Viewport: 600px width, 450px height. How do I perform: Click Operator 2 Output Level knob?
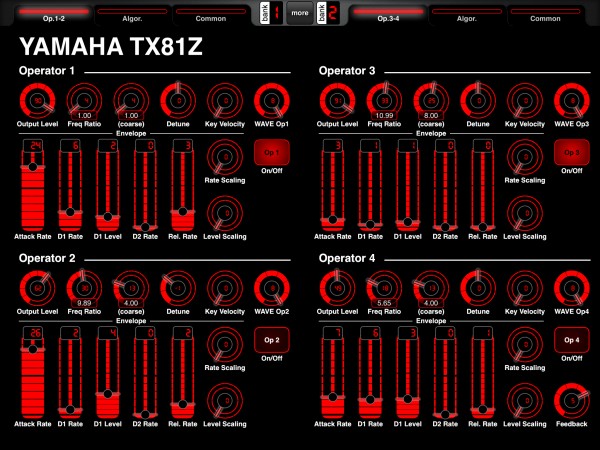click(x=38, y=289)
